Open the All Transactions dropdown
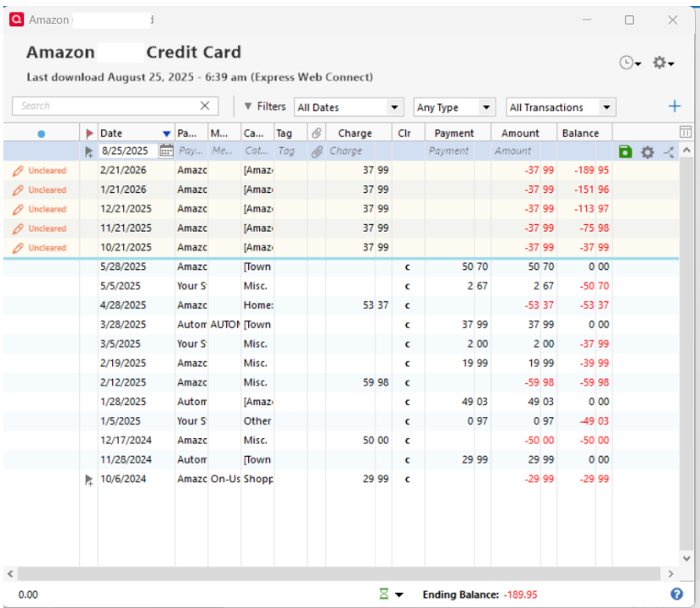Image resolution: width=700 pixels, height=608 pixels. [x=560, y=107]
